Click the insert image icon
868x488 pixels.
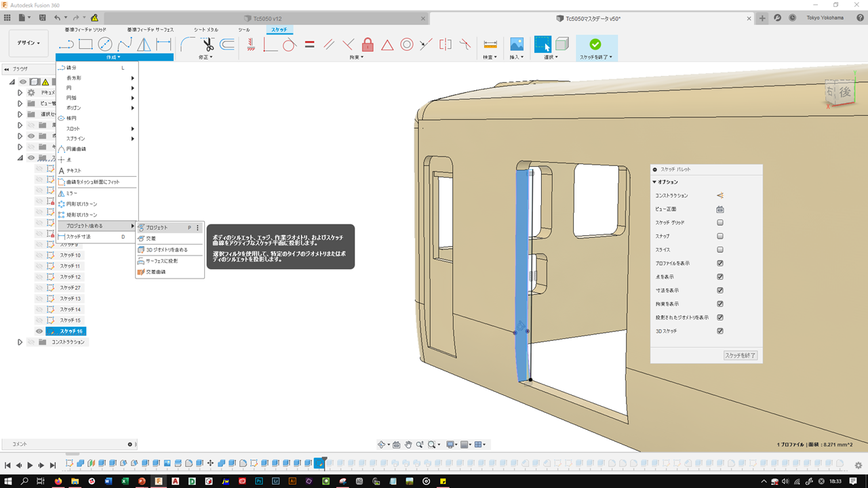click(517, 45)
